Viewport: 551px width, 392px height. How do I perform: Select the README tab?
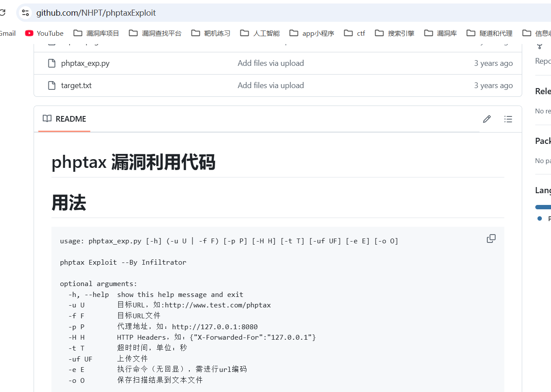coord(64,119)
